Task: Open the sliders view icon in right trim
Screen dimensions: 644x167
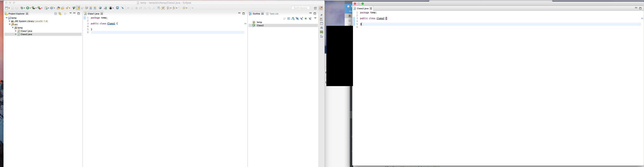Action: (322, 28)
